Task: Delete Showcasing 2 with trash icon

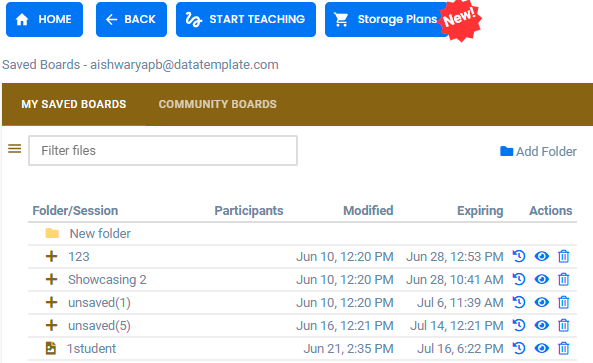Action: click(x=564, y=279)
